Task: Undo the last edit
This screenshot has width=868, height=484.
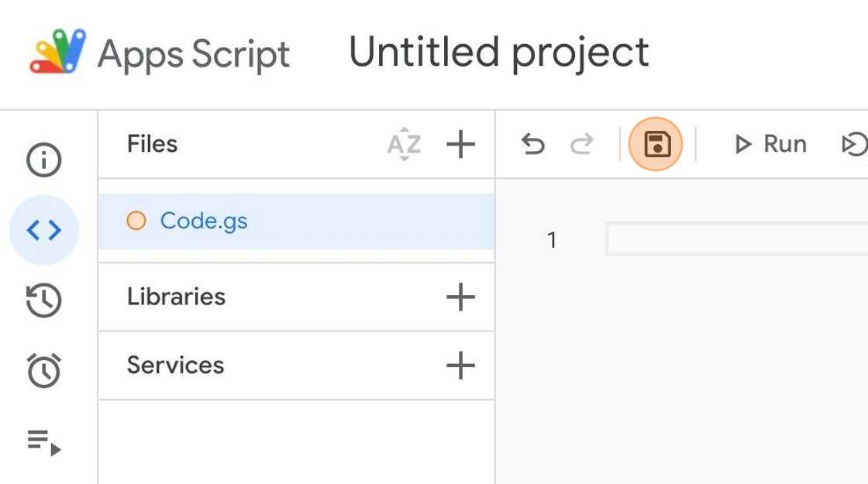Action: [x=533, y=145]
